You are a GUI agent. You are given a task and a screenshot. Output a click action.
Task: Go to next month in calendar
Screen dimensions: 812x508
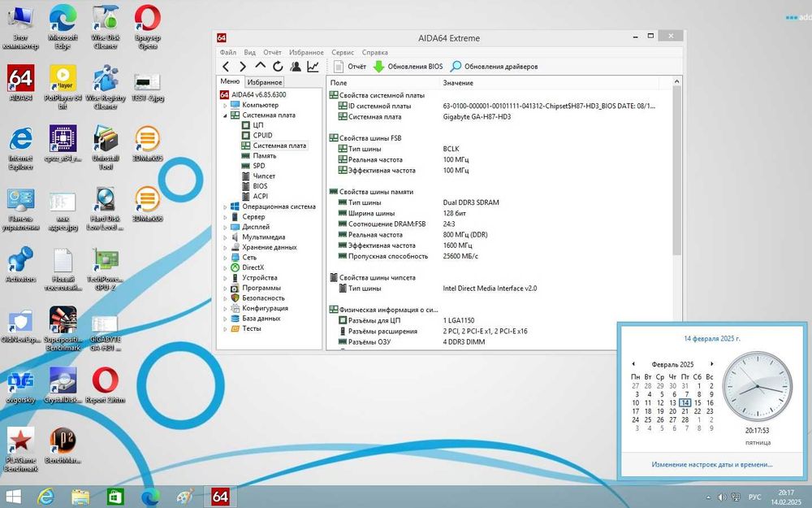(x=711, y=364)
